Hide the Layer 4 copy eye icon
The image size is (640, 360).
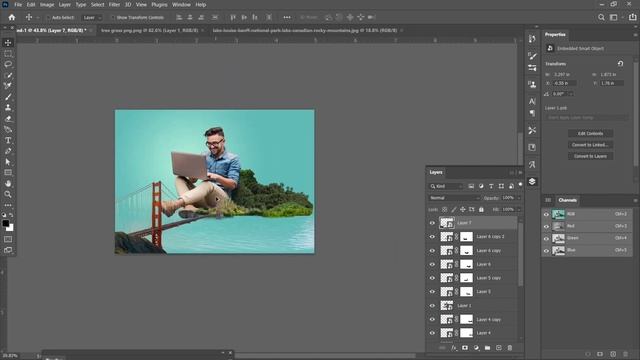(432, 320)
